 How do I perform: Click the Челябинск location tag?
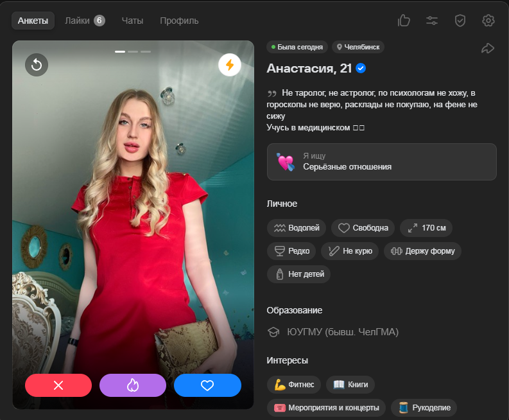[358, 48]
